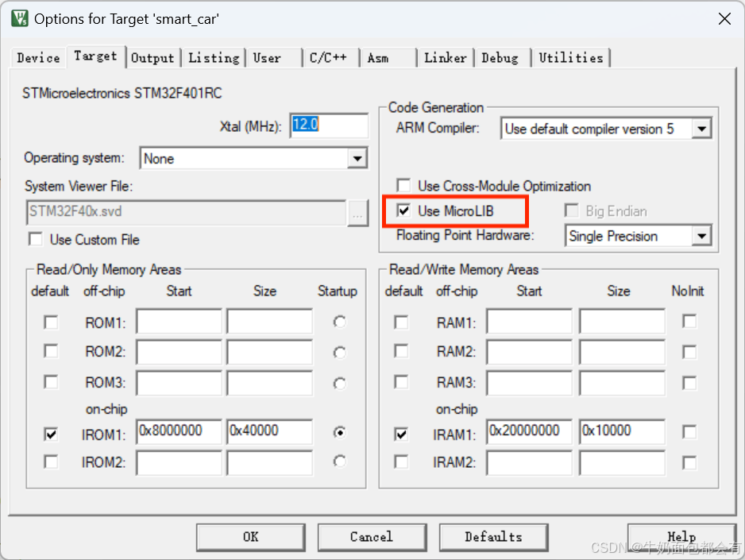Enable NoInit for RAM1
Image resolution: width=745 pixels, height=560 pixels.
pos(689,322)
